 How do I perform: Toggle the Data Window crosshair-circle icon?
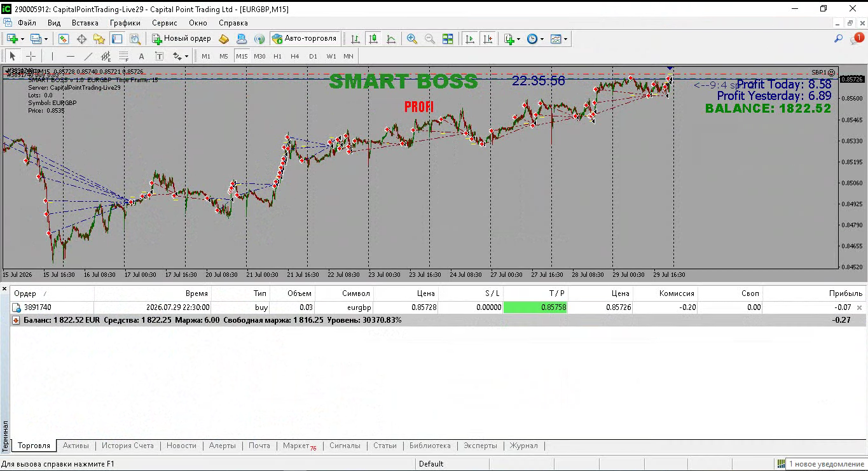pyautogui.click(x=81, y=39)
